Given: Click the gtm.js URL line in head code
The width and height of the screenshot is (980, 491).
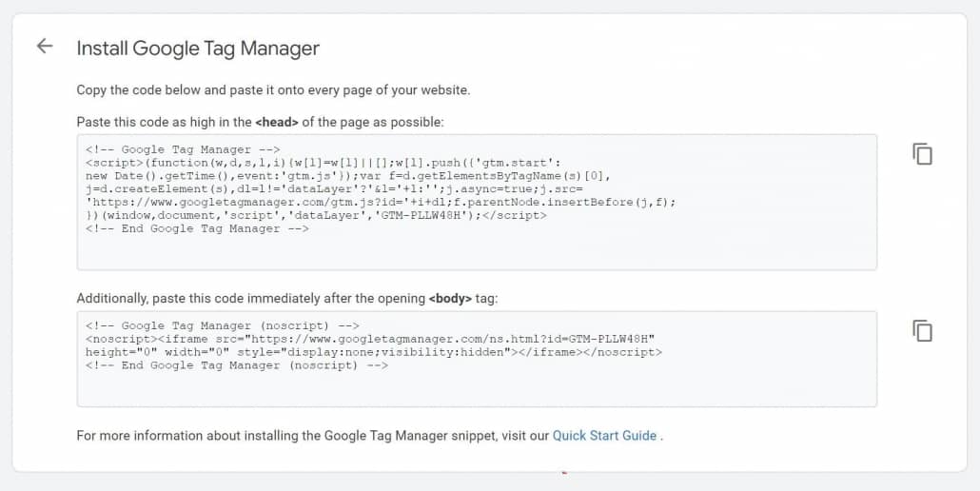Looking at the screenshot, I should pos(381,202).
